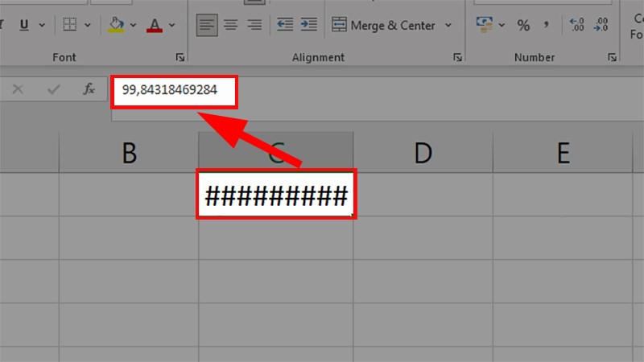Decrease indent in the cell

pyautogui.click(x=284, y=25)
